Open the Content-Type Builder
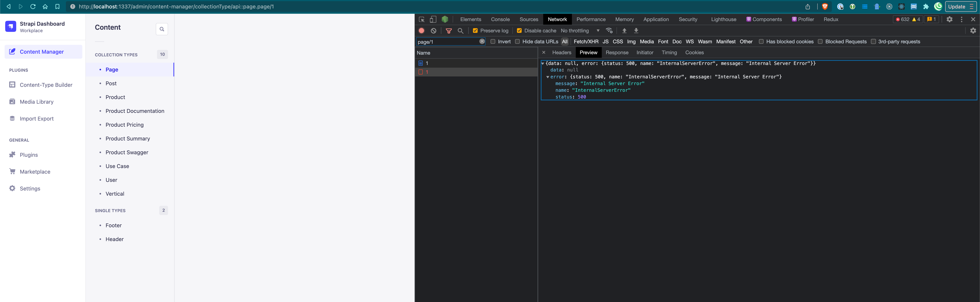This screenshot has height=302, width=980. point(46,85)
